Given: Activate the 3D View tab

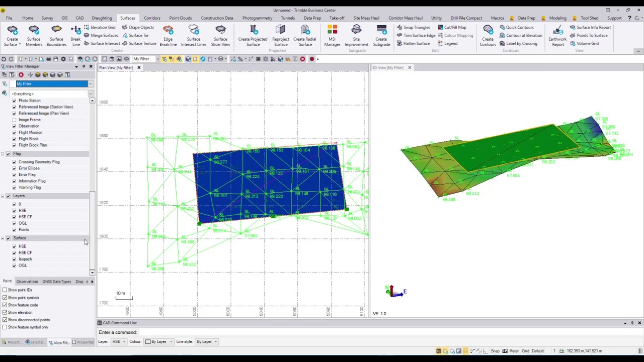Looking at the screenshot, I should 388,68.
